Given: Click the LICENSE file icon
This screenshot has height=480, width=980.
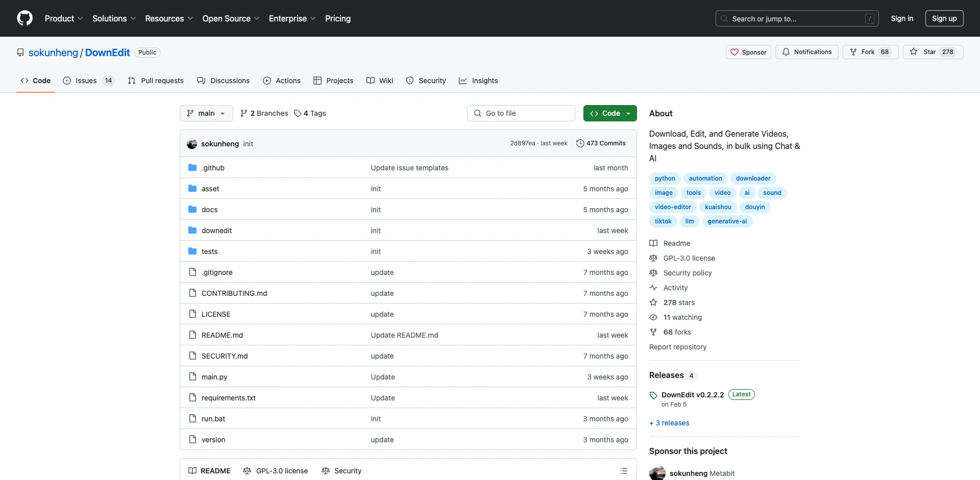Looking at the screenshot, I should 192,314.
